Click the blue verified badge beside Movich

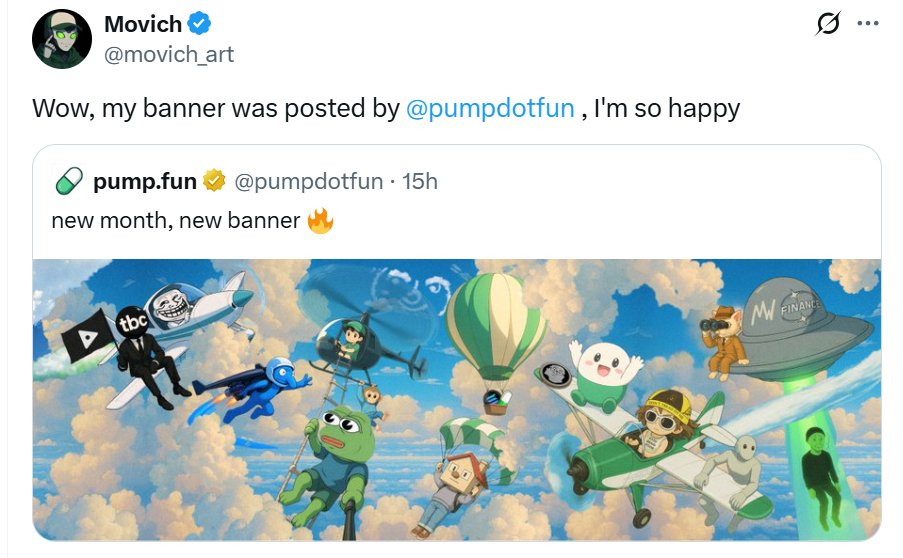point(200,24)
